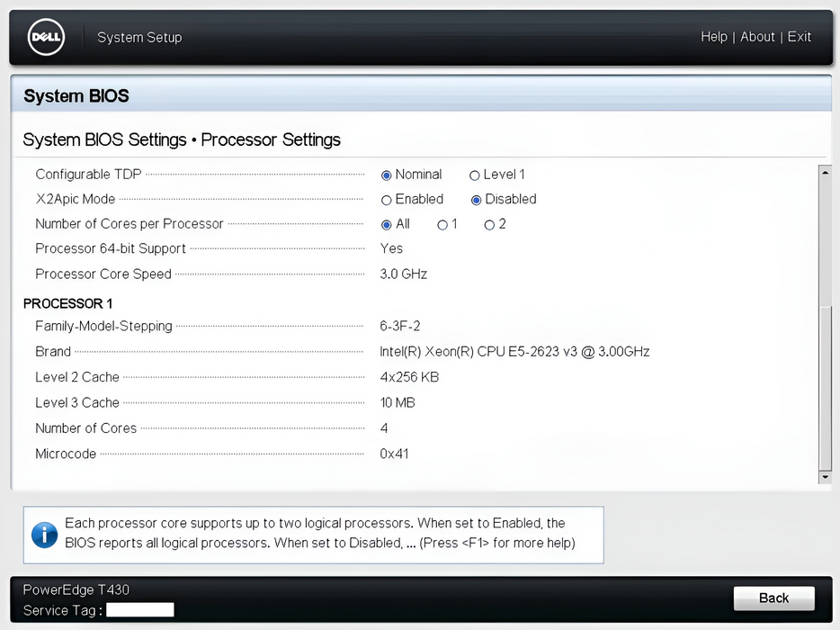Click the Number of Cores label under PROCESSOR 1
The width and height of the screenshot is (840, 630).
pyautogui.click(x=85, y=427)
